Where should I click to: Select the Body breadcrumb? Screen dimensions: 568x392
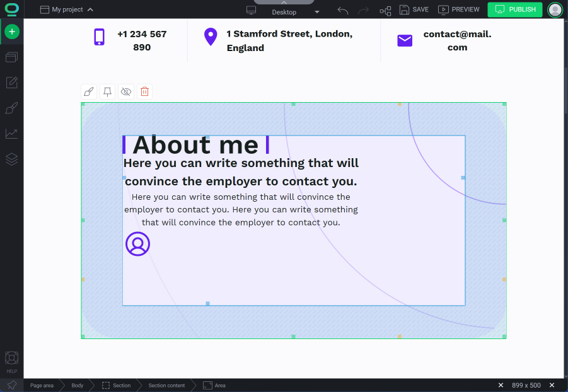coord(77,386)
